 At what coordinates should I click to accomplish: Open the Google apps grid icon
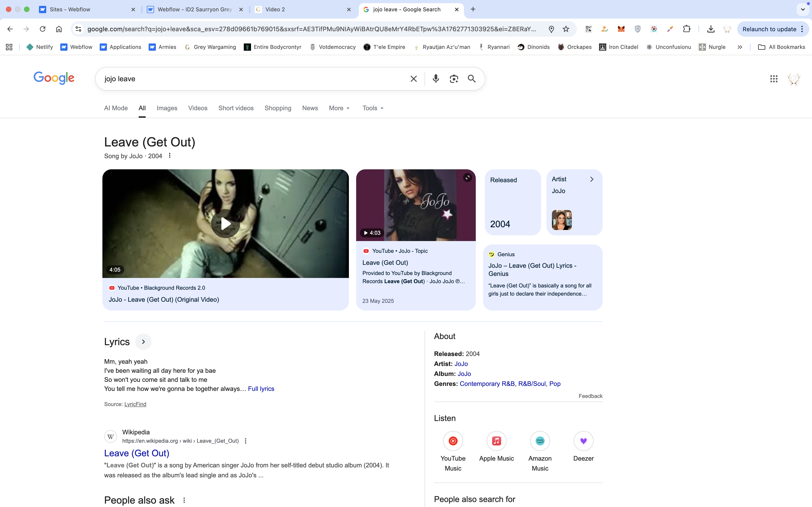773,79
